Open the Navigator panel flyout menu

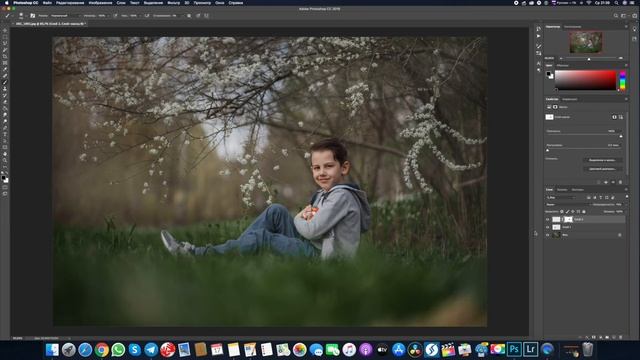(x=626, y=27)
